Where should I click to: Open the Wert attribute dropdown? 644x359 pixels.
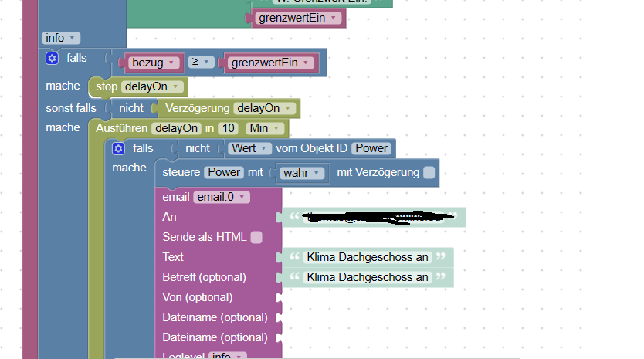249,148
